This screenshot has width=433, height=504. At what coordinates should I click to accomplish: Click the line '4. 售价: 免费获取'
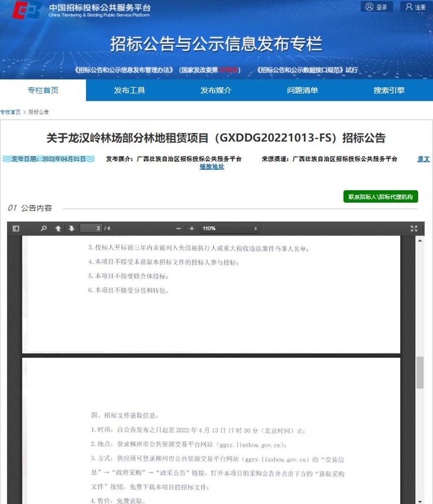(118, 501)
